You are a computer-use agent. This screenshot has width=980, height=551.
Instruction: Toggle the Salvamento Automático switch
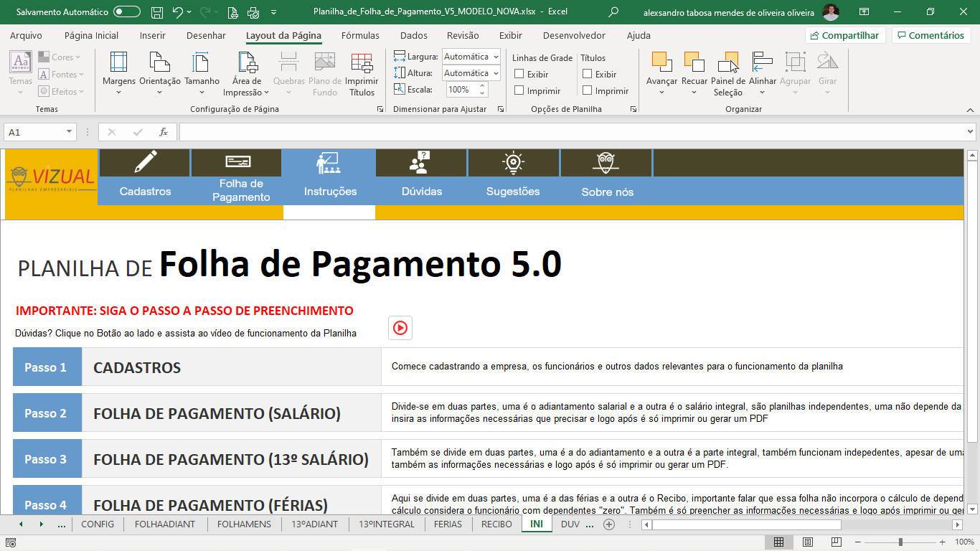point(127,12)
